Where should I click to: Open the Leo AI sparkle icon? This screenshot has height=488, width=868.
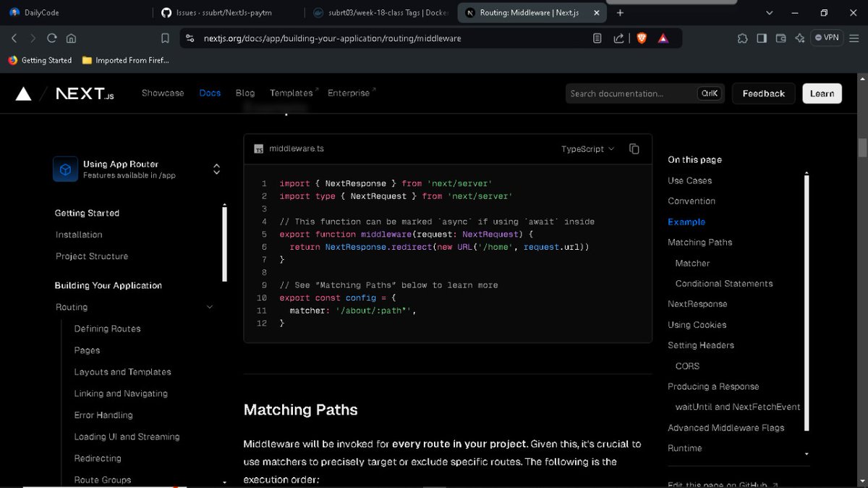point(799,38)
